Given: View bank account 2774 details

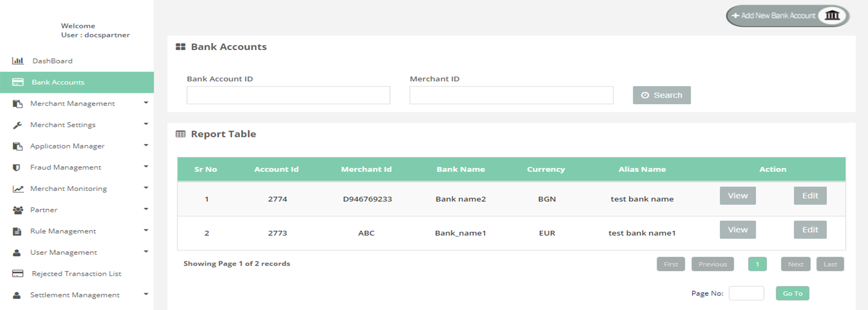Looking at the screenshot, I should coord(737,196).
